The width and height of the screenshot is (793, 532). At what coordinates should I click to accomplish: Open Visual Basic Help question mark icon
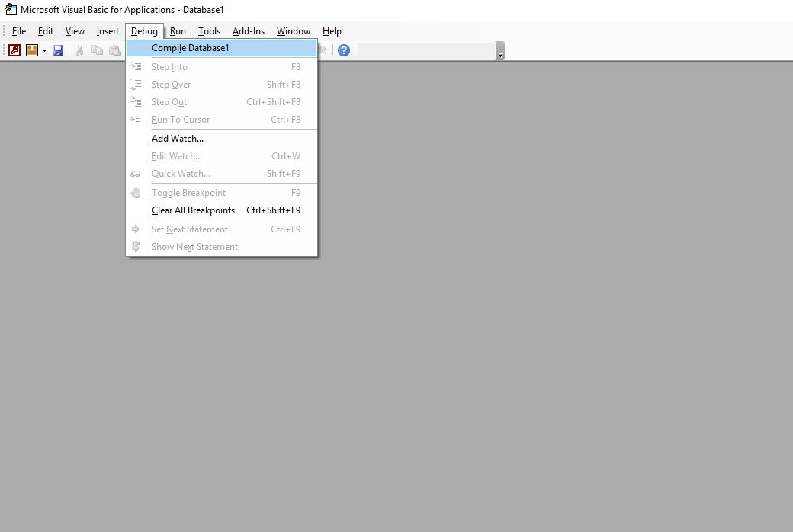point(344,50)
